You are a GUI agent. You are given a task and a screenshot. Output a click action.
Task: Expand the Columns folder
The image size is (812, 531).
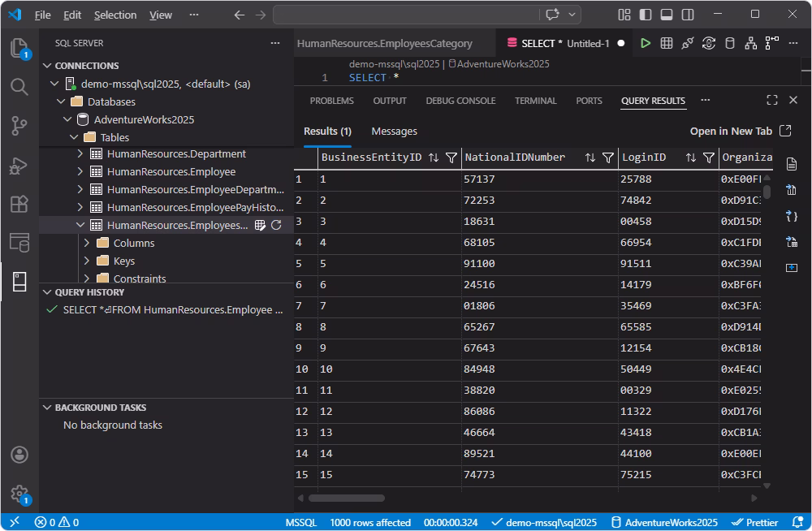pos(87,243)
